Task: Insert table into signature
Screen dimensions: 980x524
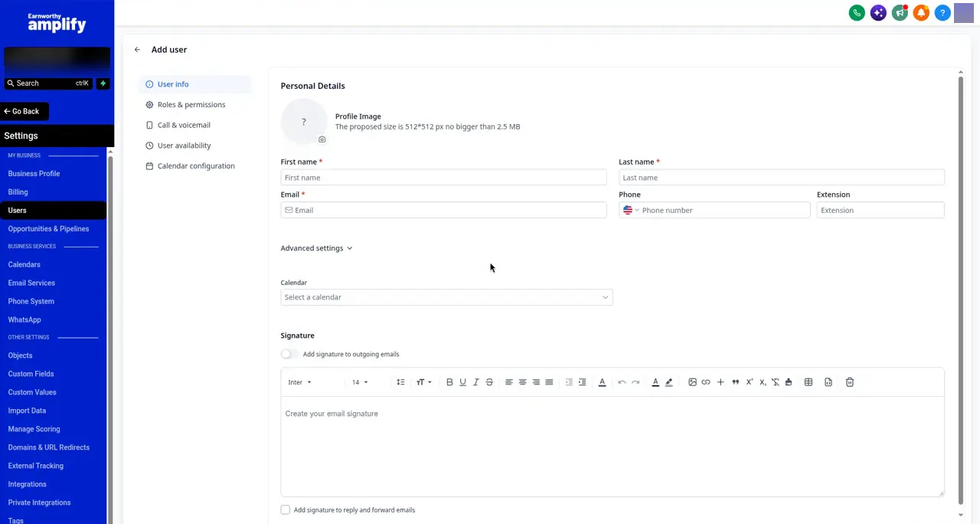Action: click(808, 382)
